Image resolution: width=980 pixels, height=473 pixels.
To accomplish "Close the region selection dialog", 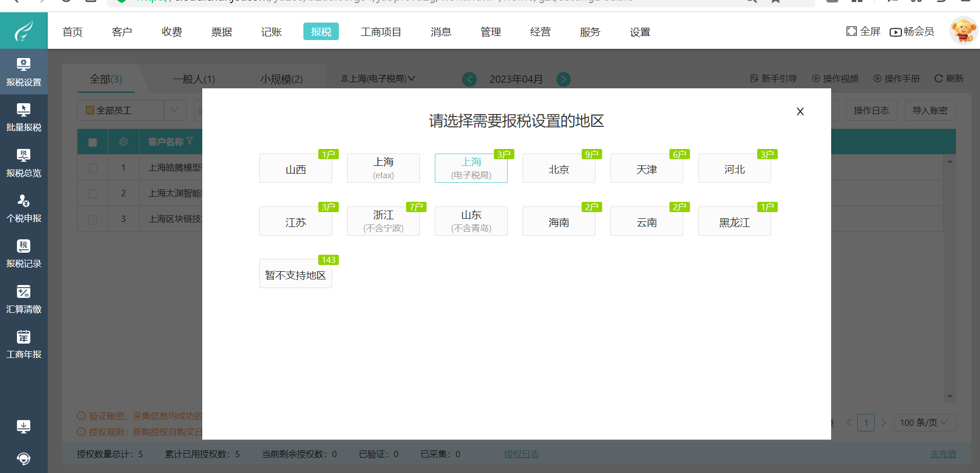I will (800, 111).
